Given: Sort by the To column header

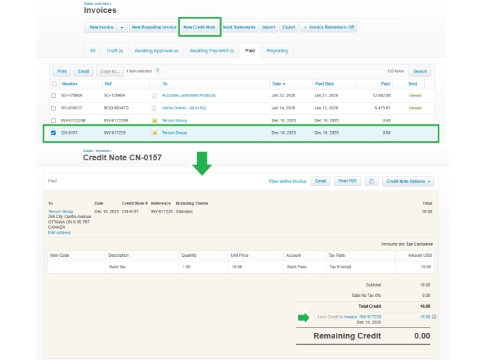Looking at the screenshot, I should [x=165, y=84].
